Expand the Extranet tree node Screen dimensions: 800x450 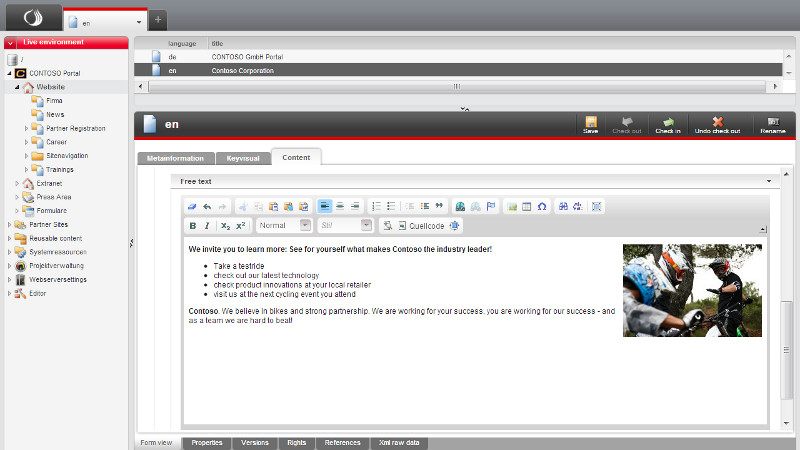pyautogui.click(x=17, y=183)
